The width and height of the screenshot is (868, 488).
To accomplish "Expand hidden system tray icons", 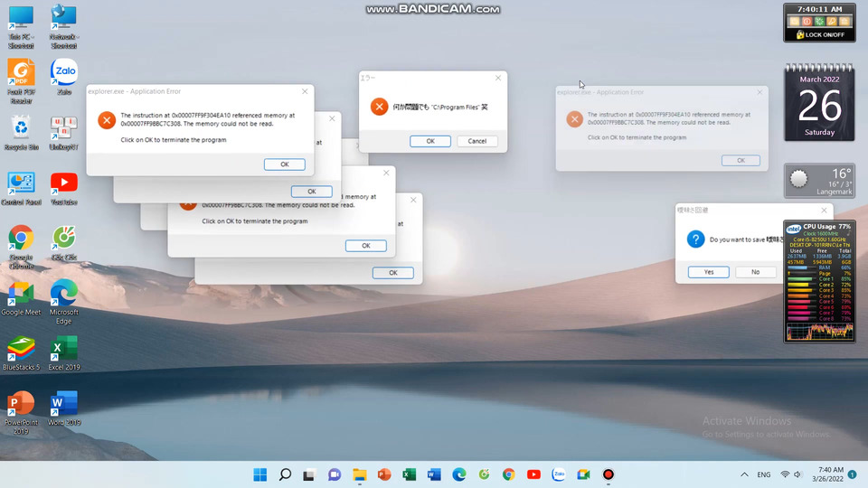I will [744, 474].
